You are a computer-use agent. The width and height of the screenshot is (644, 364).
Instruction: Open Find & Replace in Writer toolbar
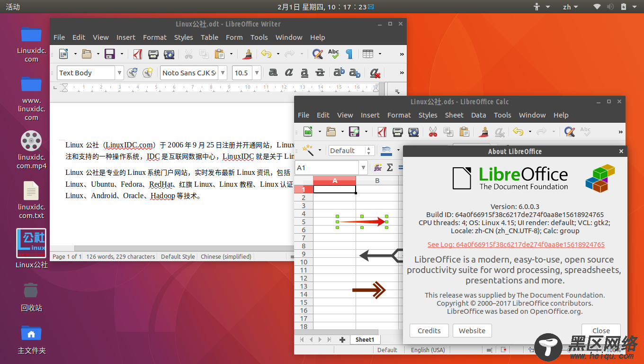(318, 54)
